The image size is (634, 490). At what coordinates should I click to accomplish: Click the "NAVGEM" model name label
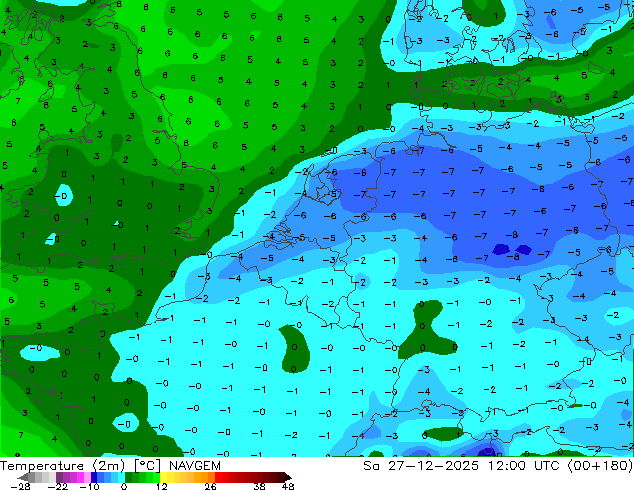click(x=195, y=466)
